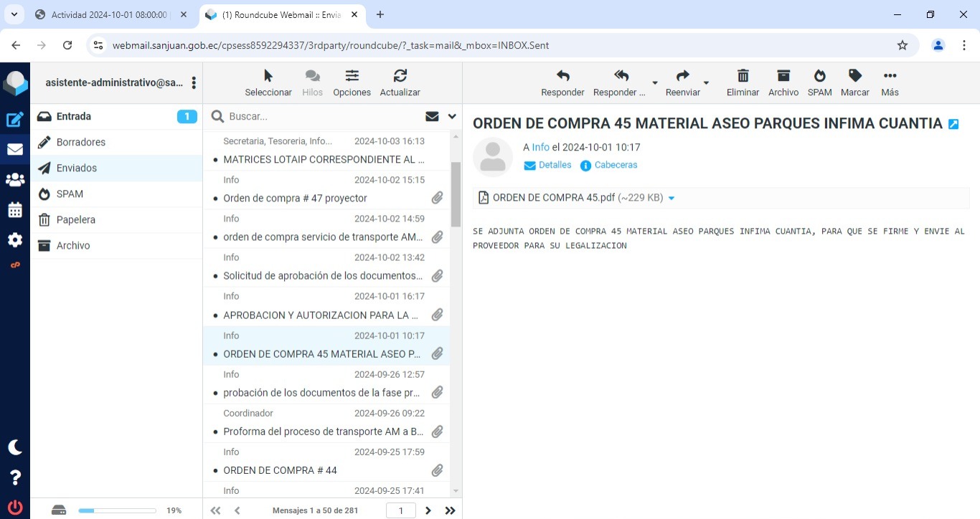
Task: Open the calendar icon in sidebar
Action: pyautogui.click(x=15, y=210)
